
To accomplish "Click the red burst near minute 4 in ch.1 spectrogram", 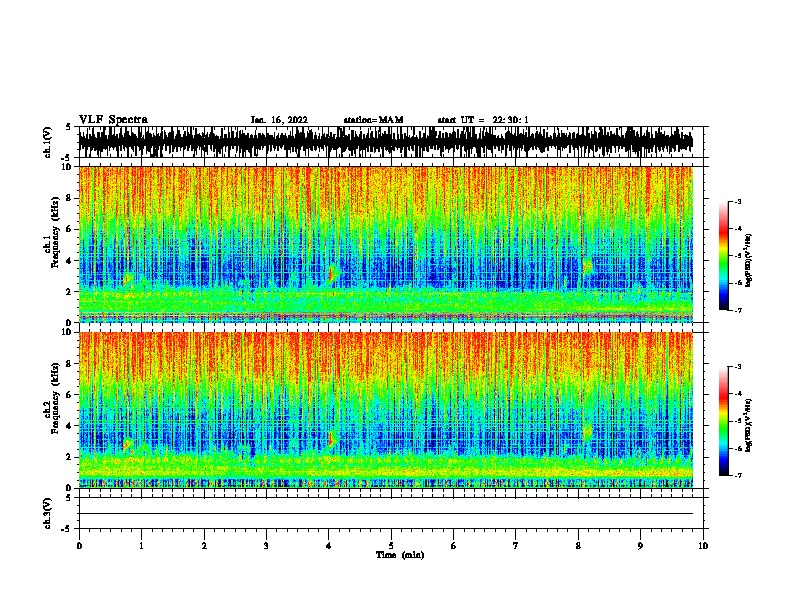I will click(x=331, y=274).
